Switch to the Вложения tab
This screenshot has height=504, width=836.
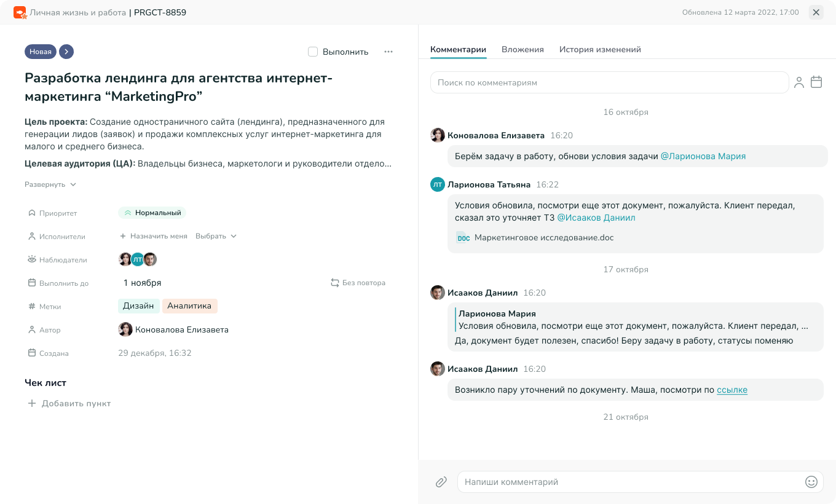pyautogui.click(x=522, y=49)
